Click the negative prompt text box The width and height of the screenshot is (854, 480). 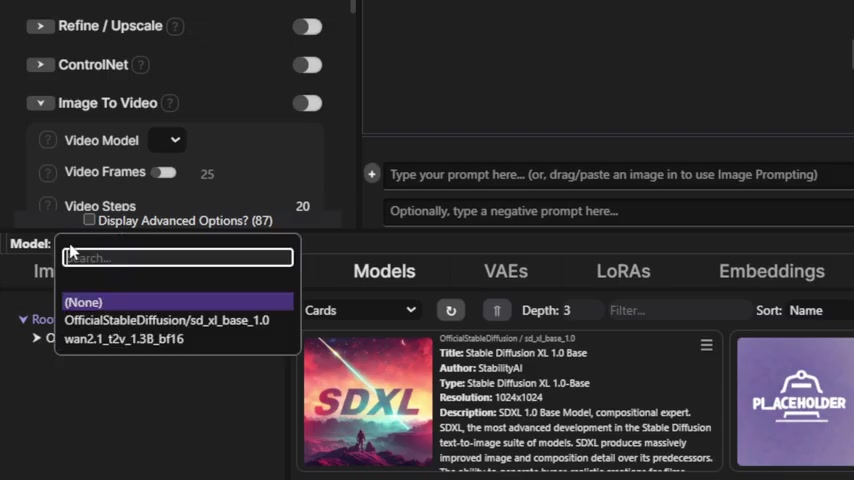pyautogui.click(x=619, y=211)
